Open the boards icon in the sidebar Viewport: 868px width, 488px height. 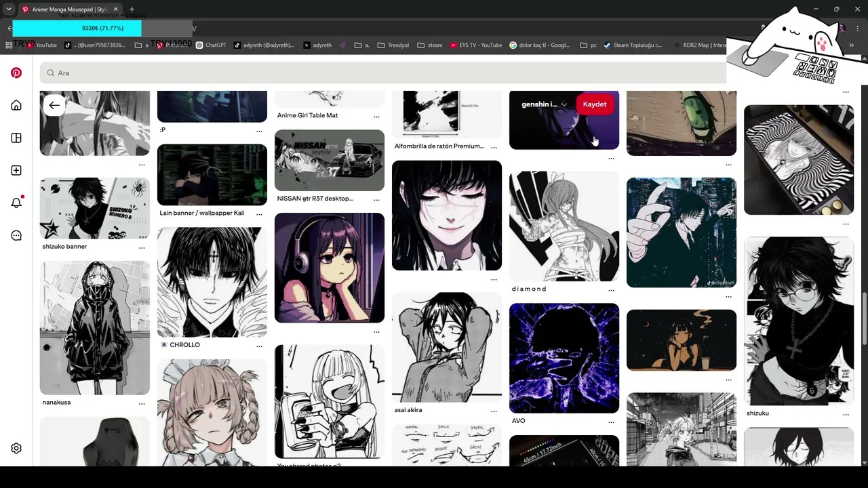[x=16, y=138]
